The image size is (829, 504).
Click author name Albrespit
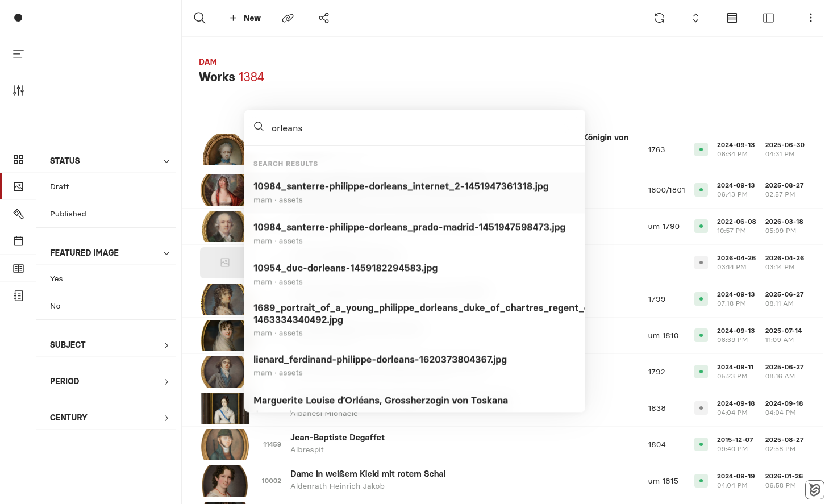click(307, 449)
